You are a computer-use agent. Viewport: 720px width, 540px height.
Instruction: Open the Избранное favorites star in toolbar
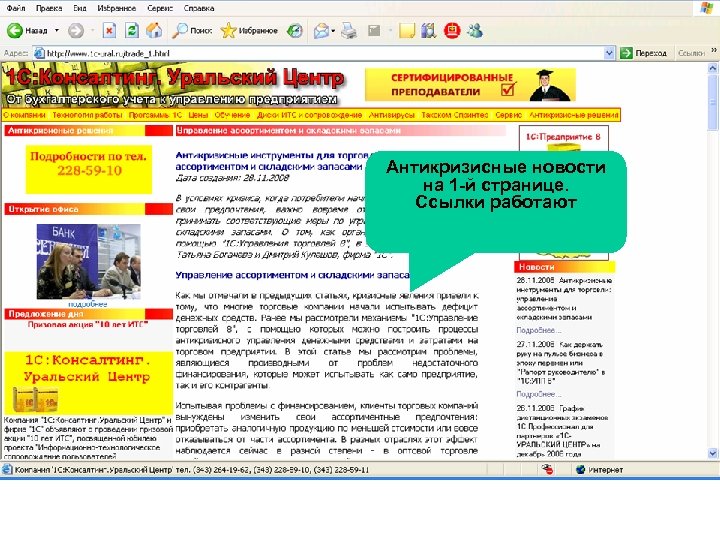pos(249,31)
